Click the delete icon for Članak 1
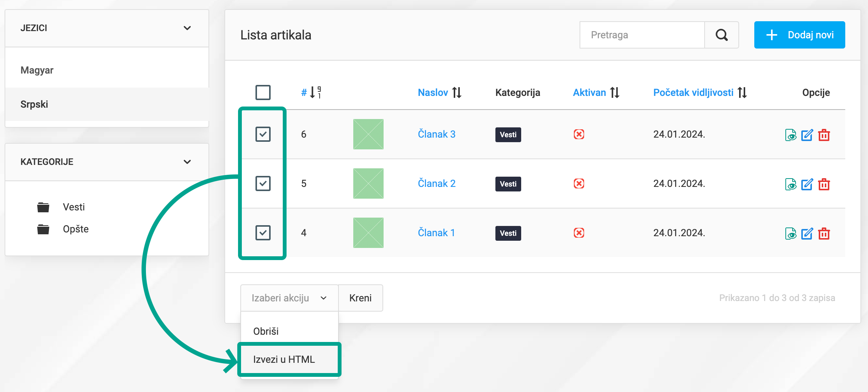The height and width of the screenshot is (392, 868). (x=824, y=234)
